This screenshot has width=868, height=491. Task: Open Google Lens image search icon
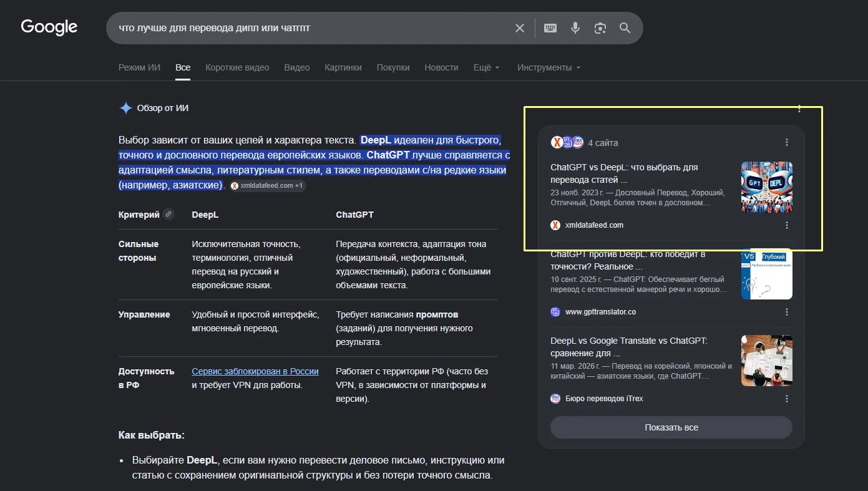click(600, 28)
